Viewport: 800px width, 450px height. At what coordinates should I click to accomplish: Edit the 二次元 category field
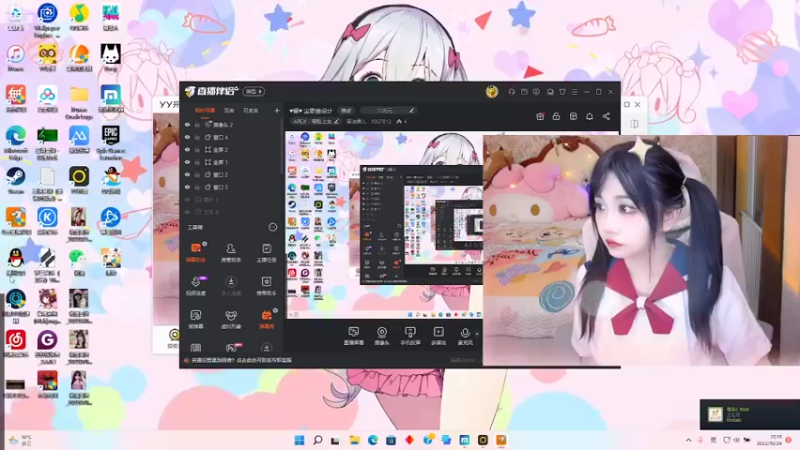point(388,110)
